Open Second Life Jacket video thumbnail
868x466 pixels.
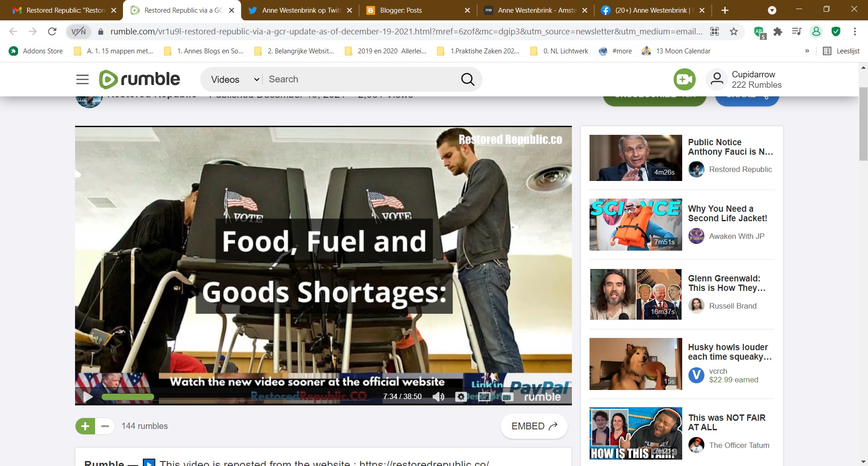[636, 225]
